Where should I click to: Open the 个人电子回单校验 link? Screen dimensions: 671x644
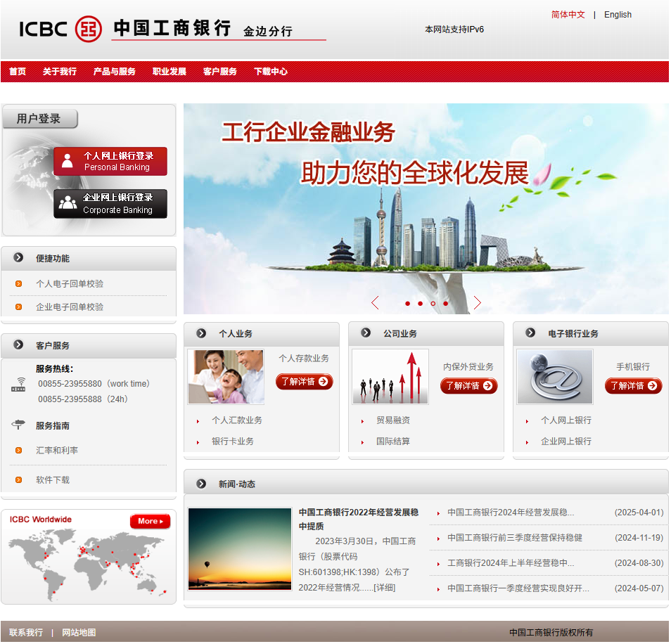click(x=70, y=284)
